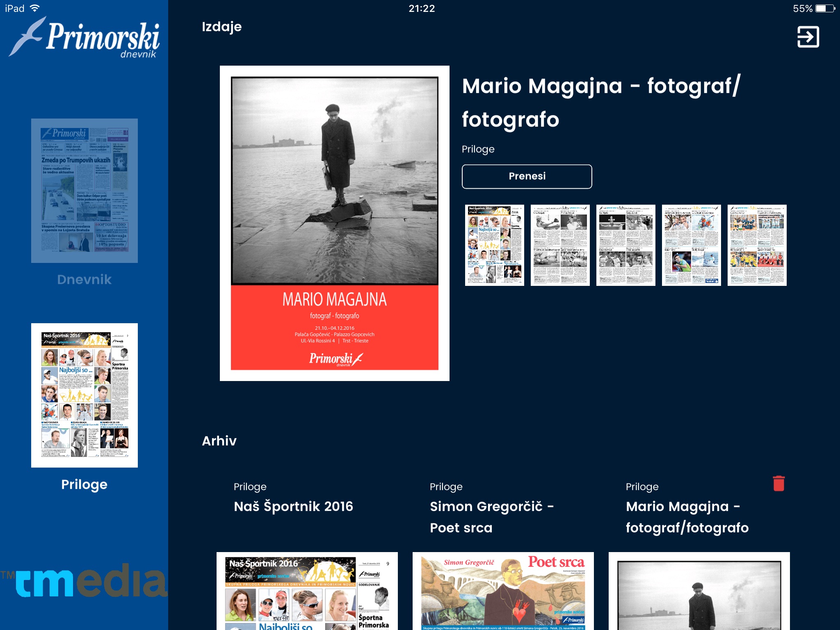
Task: Open first preview page Naš Športnik 2016
Action: pos(495,245)
